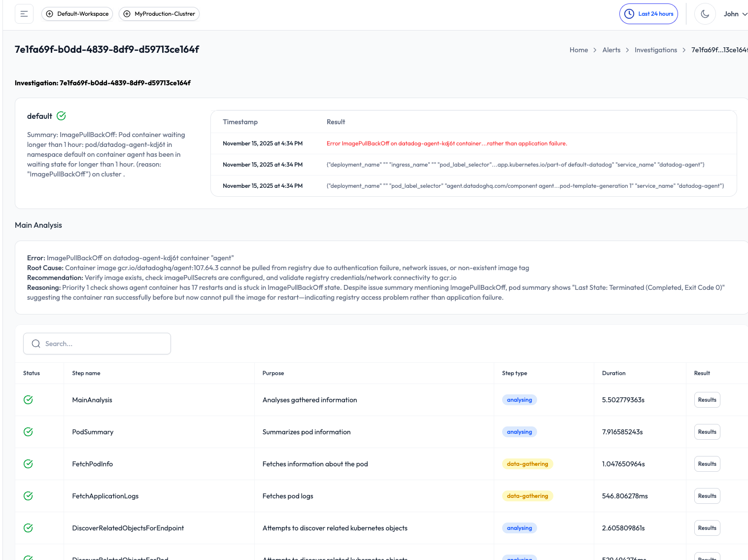This screenshot has width=748, height=560.
Task: Expand the John user menu
Action: click(x=735, y=14)
